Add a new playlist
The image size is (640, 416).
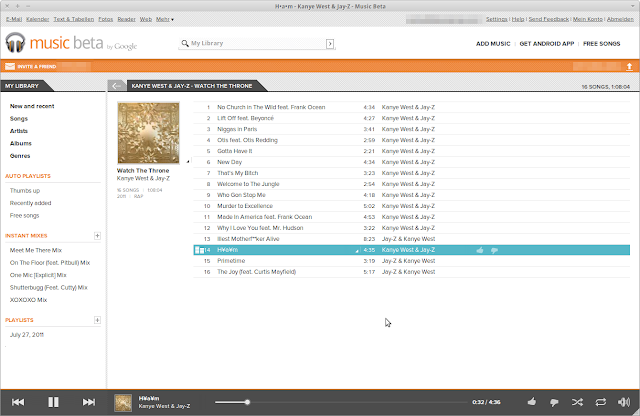pos(97,320)
